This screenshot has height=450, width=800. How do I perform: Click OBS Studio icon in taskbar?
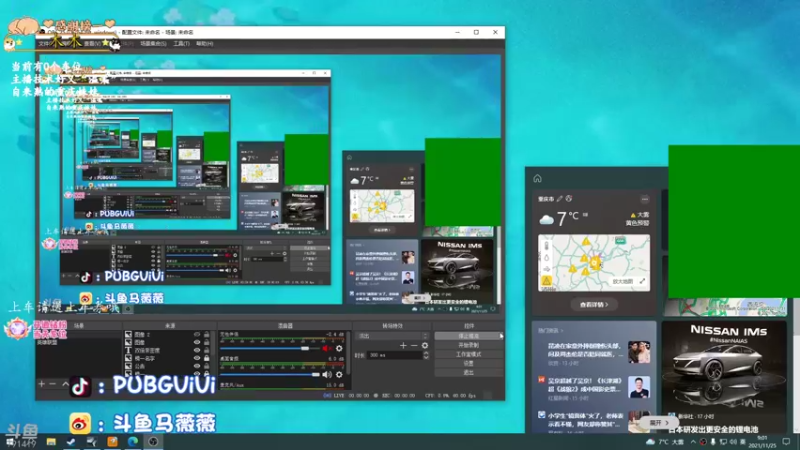pyautogui.click(x=153, y=442)
